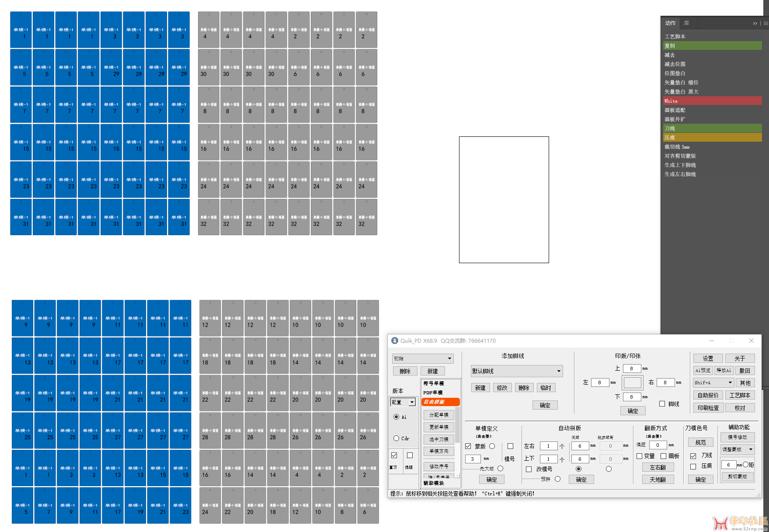Select the green 复制 action
Screen dimensions: 769x532
(712, 46)
